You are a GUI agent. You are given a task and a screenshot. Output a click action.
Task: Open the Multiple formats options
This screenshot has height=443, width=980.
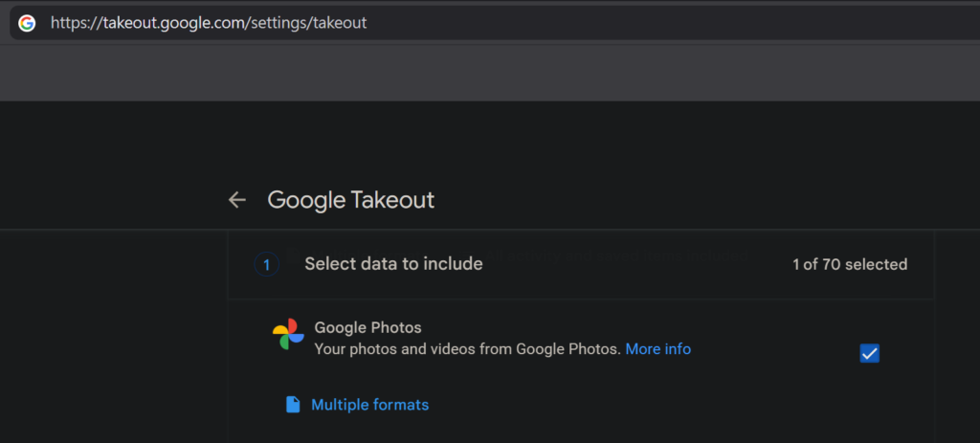(370, 405)
